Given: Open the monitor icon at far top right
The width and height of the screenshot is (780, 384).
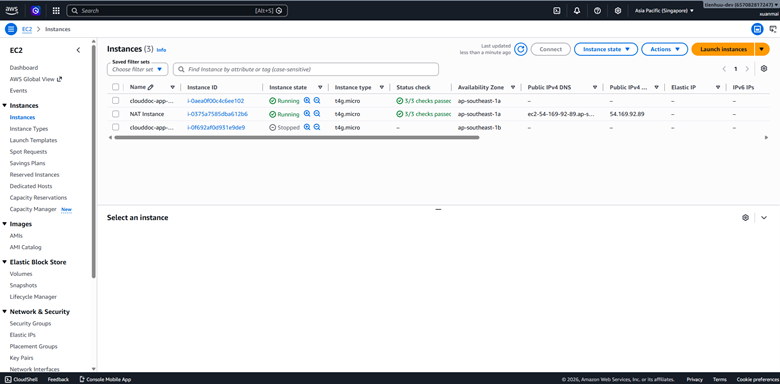Looking at the screenshot, I should (x=773, y=29).
